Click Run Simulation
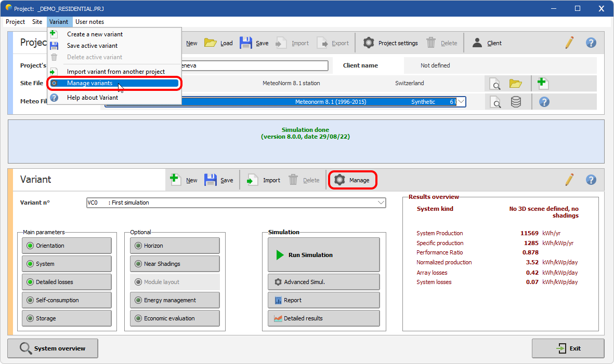Image resolution: width=614 pixels, height=364 pixels. [x=324, y=254]
